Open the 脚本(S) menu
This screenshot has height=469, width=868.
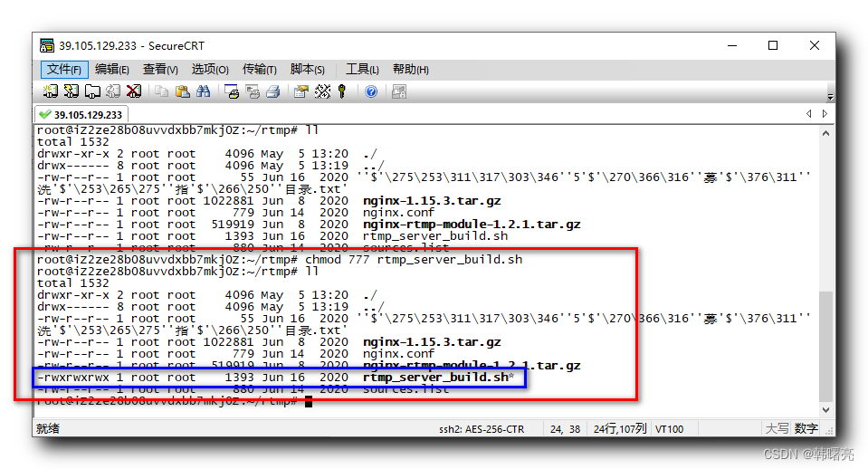[307, 70]
